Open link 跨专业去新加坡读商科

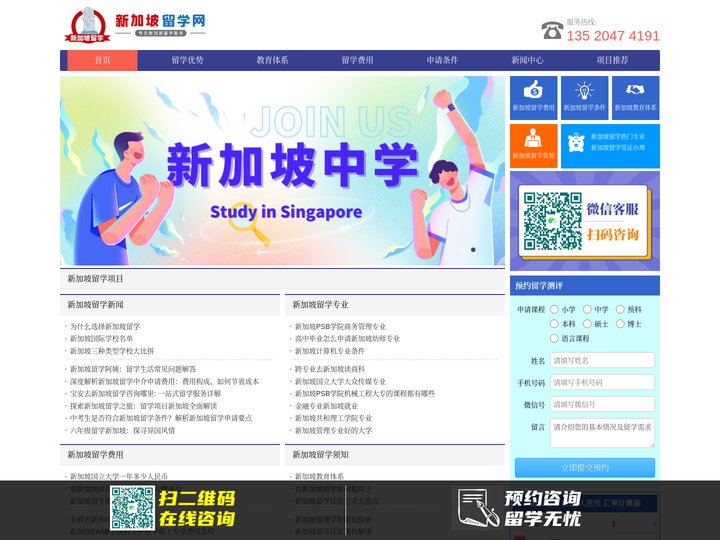point(330,369)
